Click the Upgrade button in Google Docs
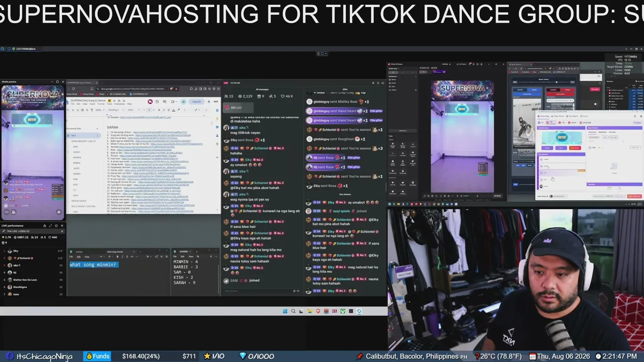 tap(197, 102)
